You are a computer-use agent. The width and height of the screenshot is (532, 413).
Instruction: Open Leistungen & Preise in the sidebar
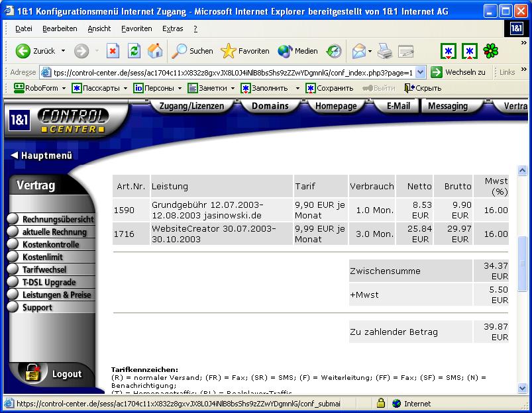tap(51, 295)
